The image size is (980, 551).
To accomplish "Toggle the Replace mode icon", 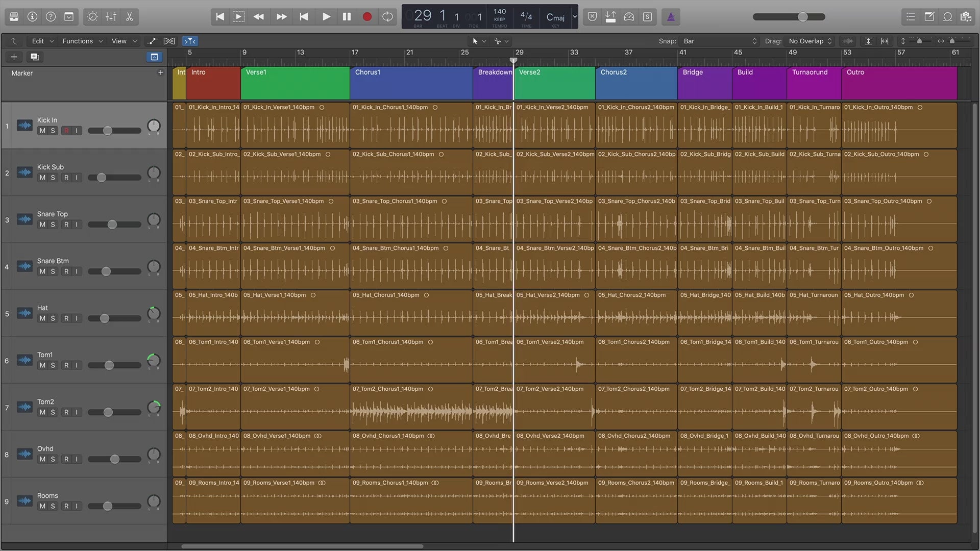I will pos(592,17).
